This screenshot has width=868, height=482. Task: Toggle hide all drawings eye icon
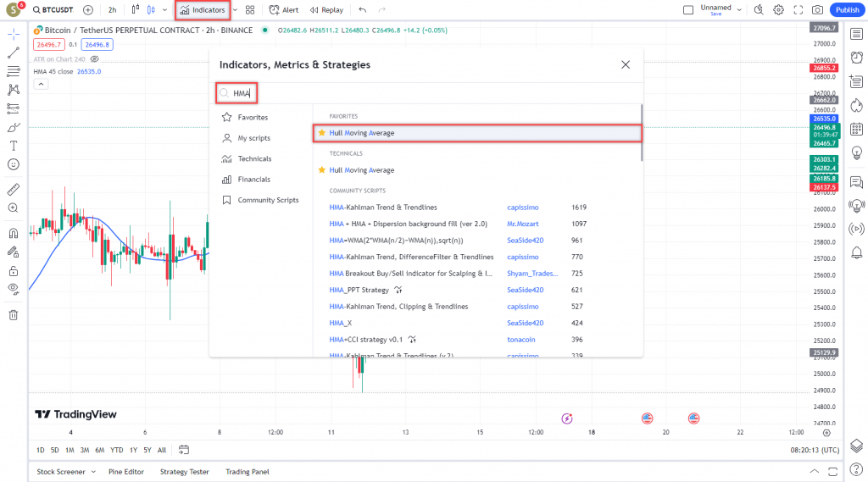[14, 289]
